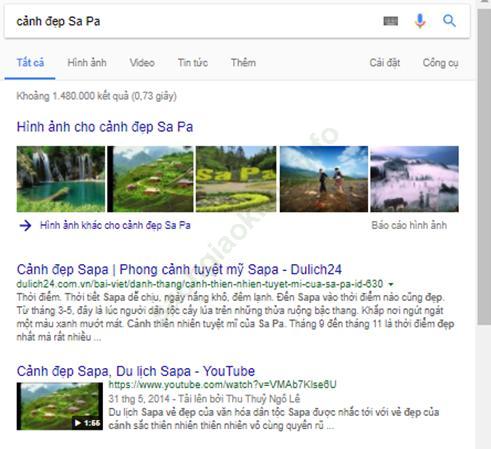Select the Tin tức tab
This screenshot has width=491, height=449.
coord(193,63)
